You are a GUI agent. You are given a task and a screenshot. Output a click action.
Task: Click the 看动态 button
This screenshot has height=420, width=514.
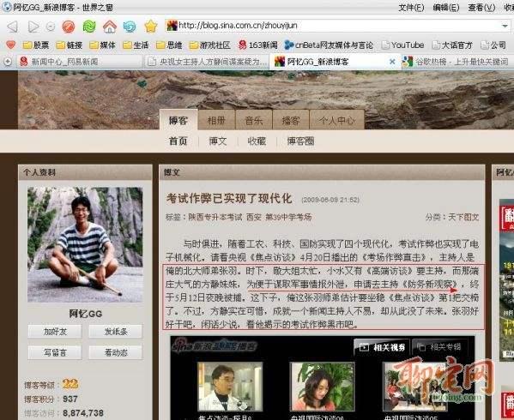point(116,352)
